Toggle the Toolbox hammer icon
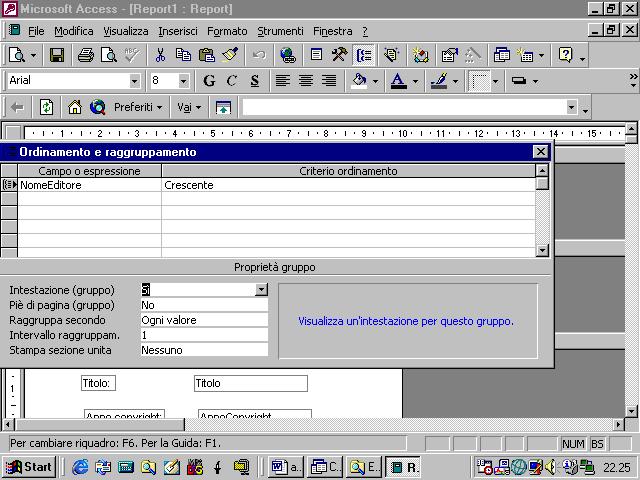 [x=340, y=55]
